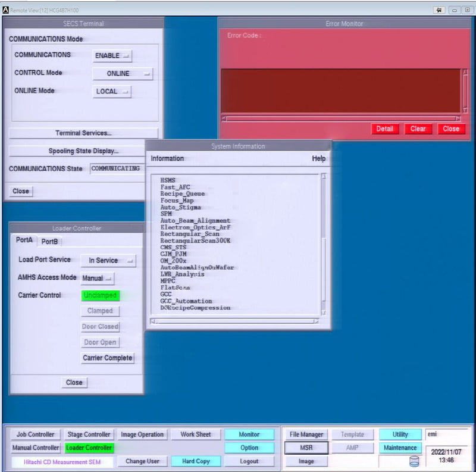This screenshot has width=476, height=472.
Task: Open the ONLINE Mode Local dropdown
Action: 112,92
